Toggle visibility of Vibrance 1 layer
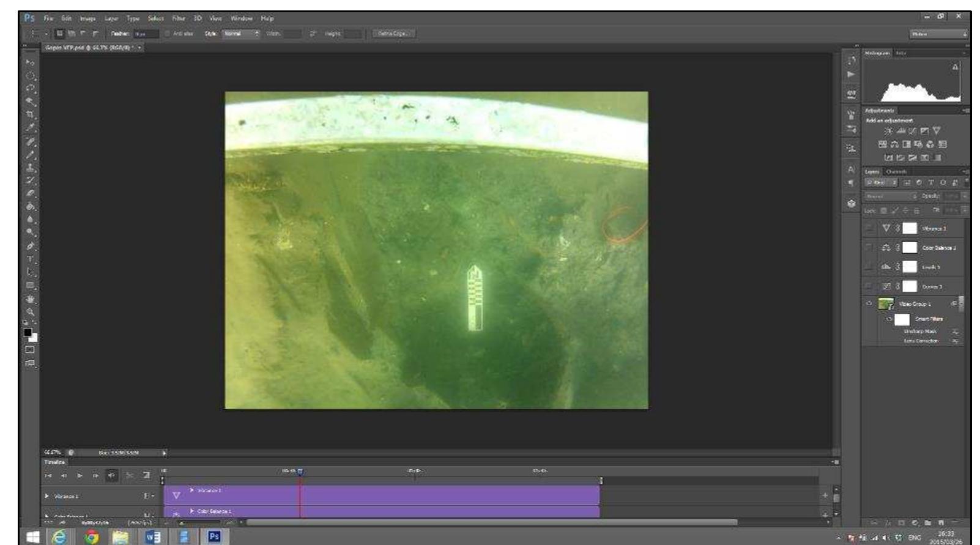 click(869, 228)
